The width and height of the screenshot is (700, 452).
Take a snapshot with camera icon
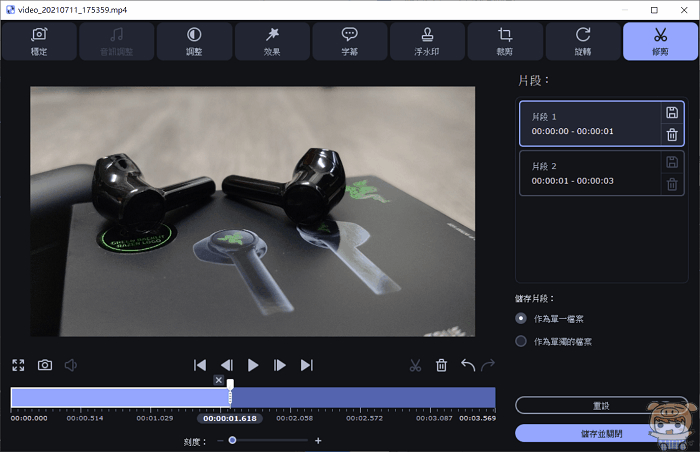pyautogui.click(x=45, y=365)
